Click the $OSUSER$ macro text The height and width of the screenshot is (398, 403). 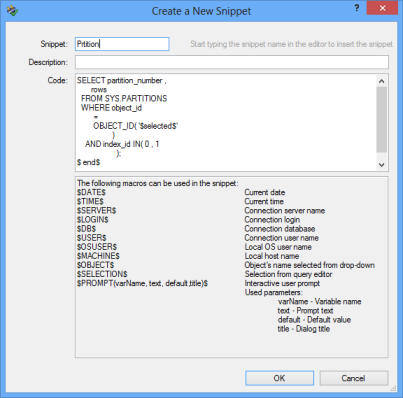coord(97,247)
